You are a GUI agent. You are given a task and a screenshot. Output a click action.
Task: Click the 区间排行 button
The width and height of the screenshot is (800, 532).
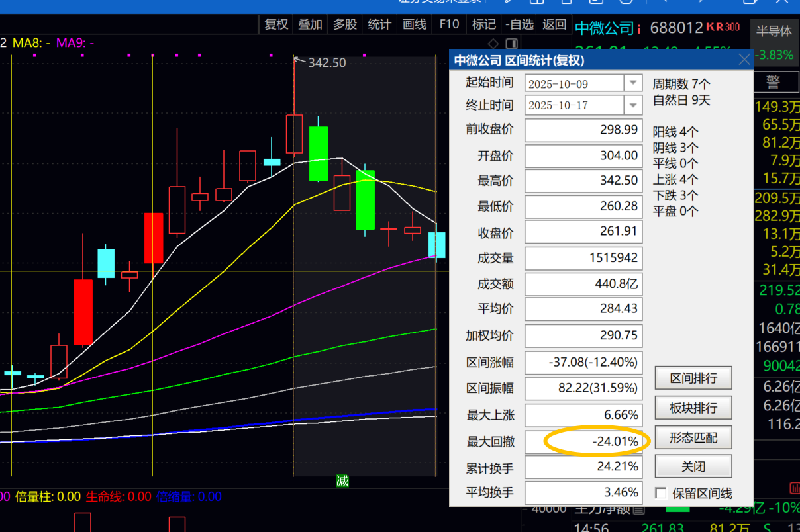click(x=693, y=378)
